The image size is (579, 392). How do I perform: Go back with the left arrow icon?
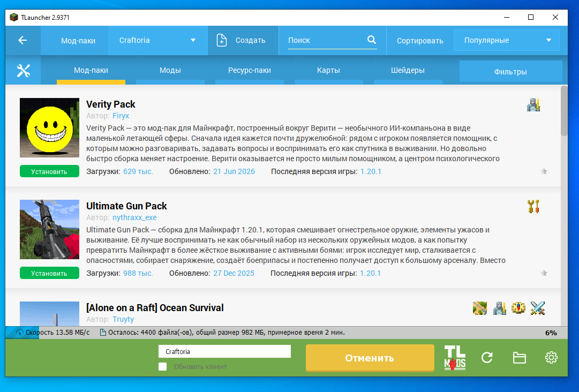coord(22,40)
